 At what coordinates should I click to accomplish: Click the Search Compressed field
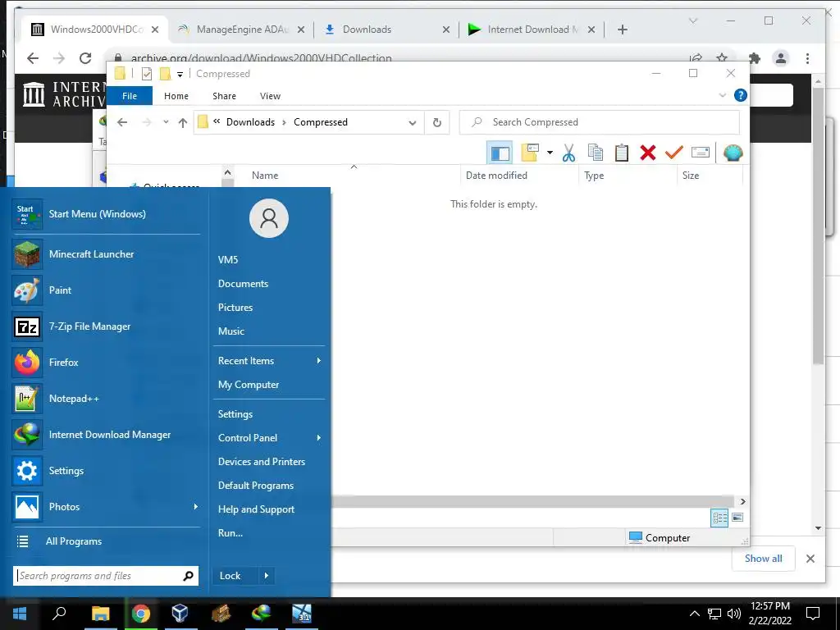coord(600,122)
